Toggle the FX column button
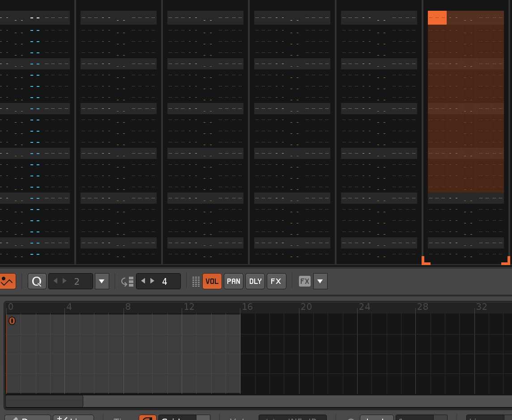Viewport: 512px width, 420px height. click(276, 281)
